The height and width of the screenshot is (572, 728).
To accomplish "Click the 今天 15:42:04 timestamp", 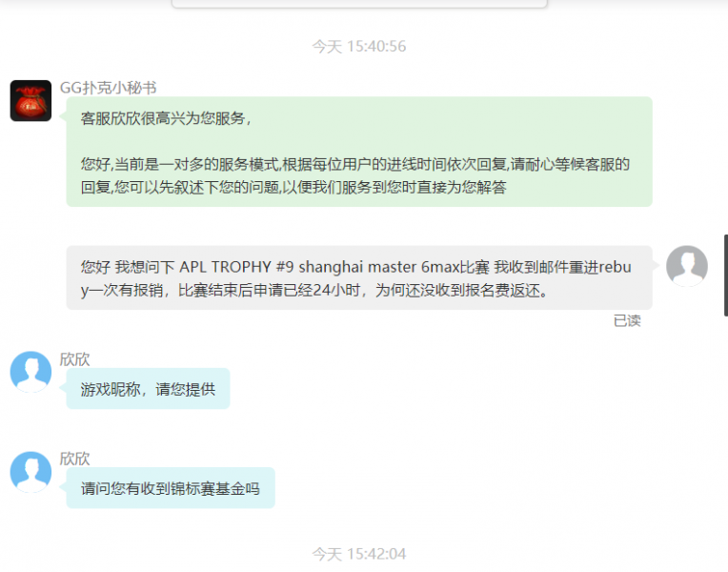I will [359, 554].
